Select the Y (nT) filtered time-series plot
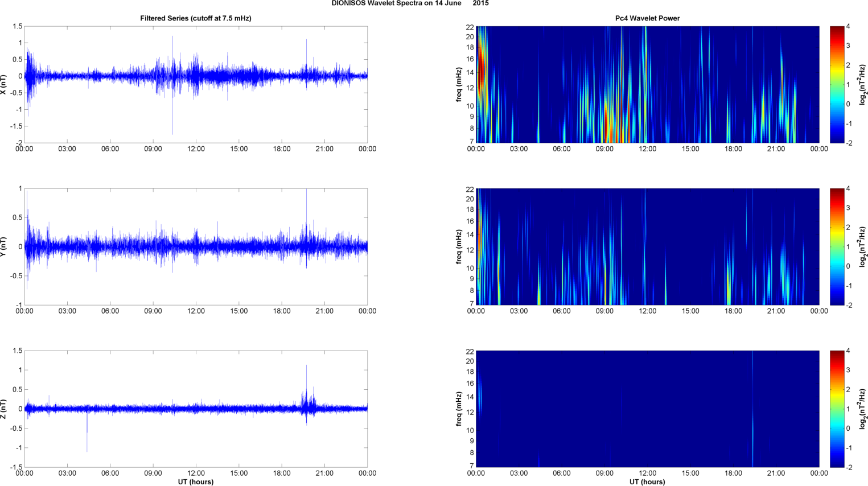 pos(196,246)
